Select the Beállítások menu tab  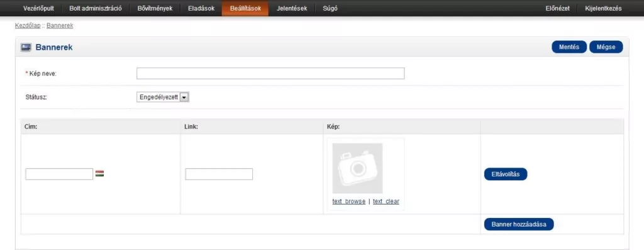245,8
